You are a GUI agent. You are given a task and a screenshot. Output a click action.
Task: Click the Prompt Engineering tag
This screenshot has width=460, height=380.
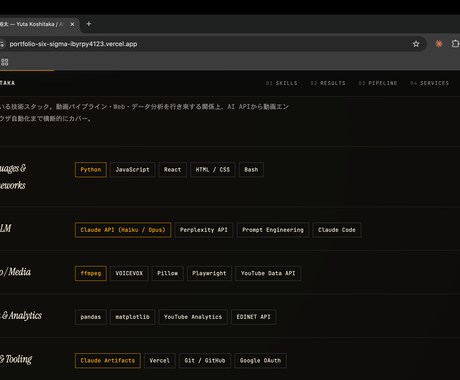[273, 230]
